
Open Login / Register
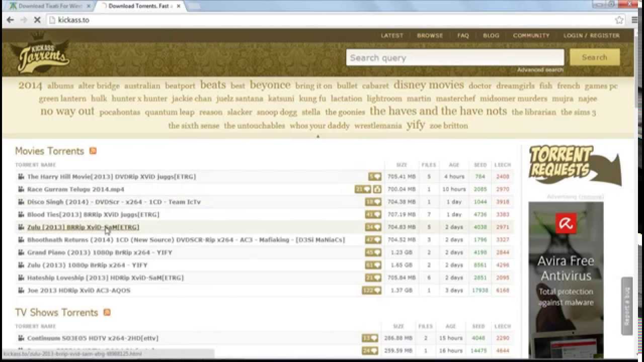point(592,36)
